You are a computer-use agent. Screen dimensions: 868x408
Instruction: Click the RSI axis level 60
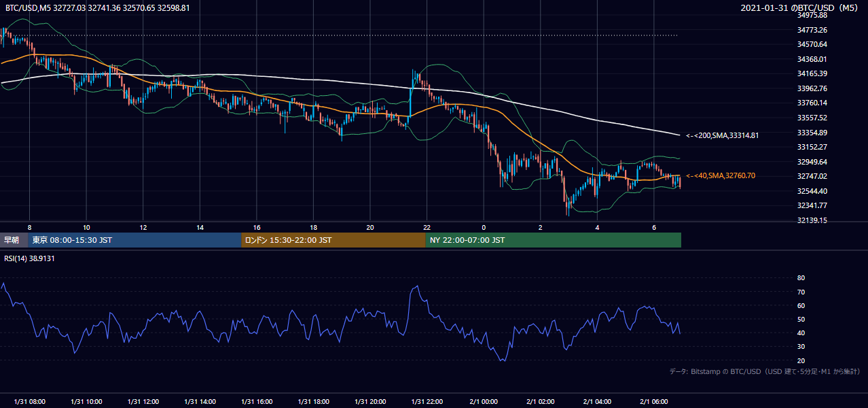801,305
